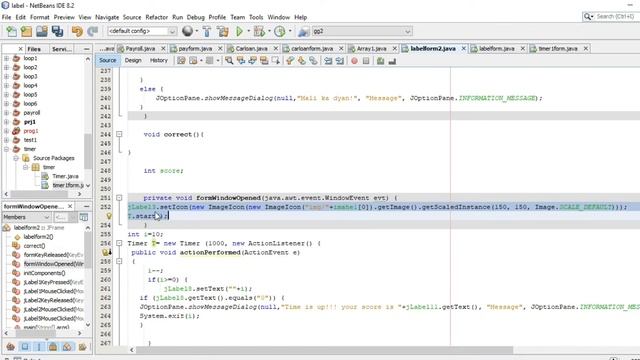Open the default config dropdown
640x360 pixels.
pyautogui.click(x=142, y=31)
